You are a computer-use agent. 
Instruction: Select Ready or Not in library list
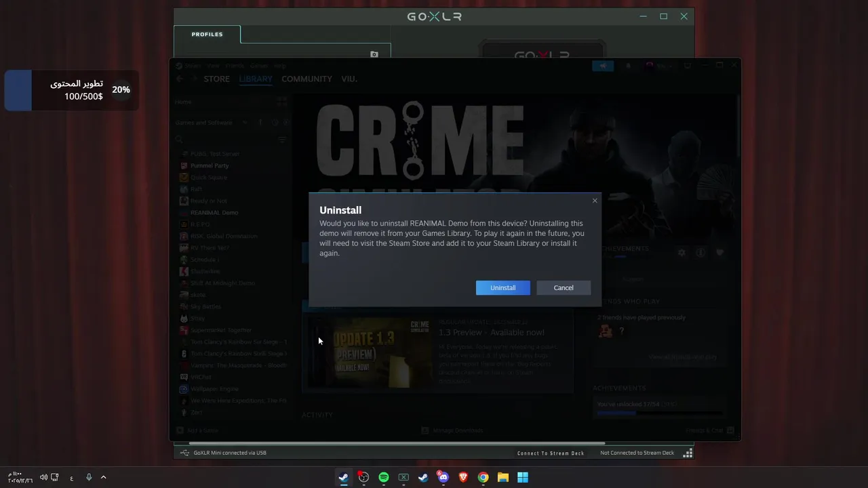pos(209,201)
